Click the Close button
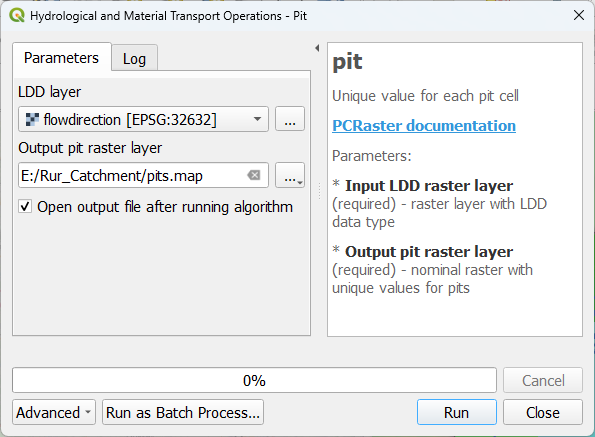Viewport: 595px width, 437px height. (x=543, y=412)
